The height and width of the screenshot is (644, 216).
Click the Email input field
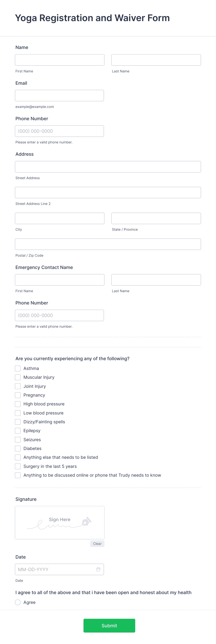click(59, 96)
